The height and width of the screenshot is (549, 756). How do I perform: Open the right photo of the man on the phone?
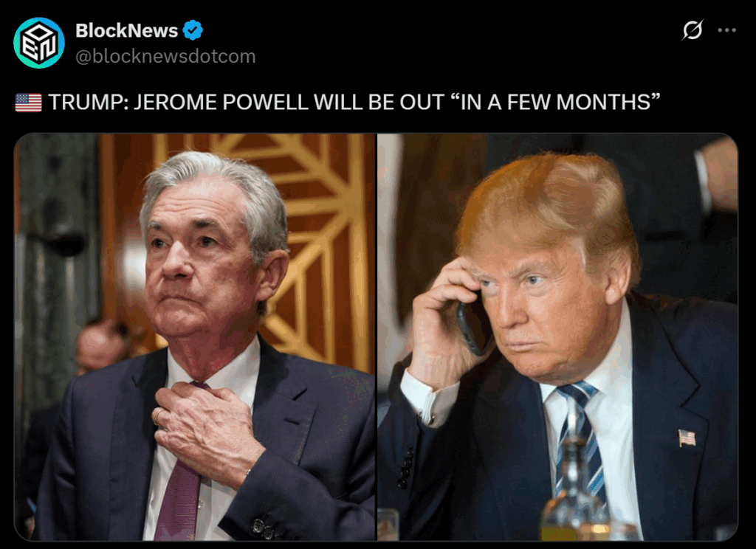[557, 337]
